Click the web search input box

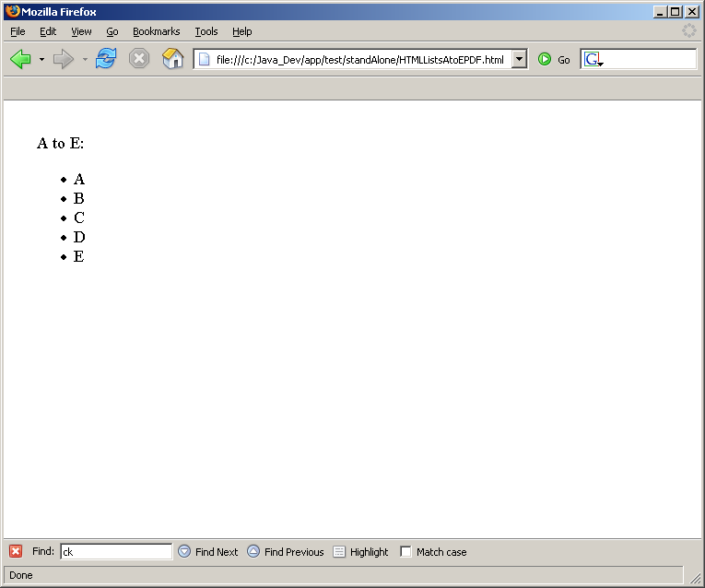650,59
